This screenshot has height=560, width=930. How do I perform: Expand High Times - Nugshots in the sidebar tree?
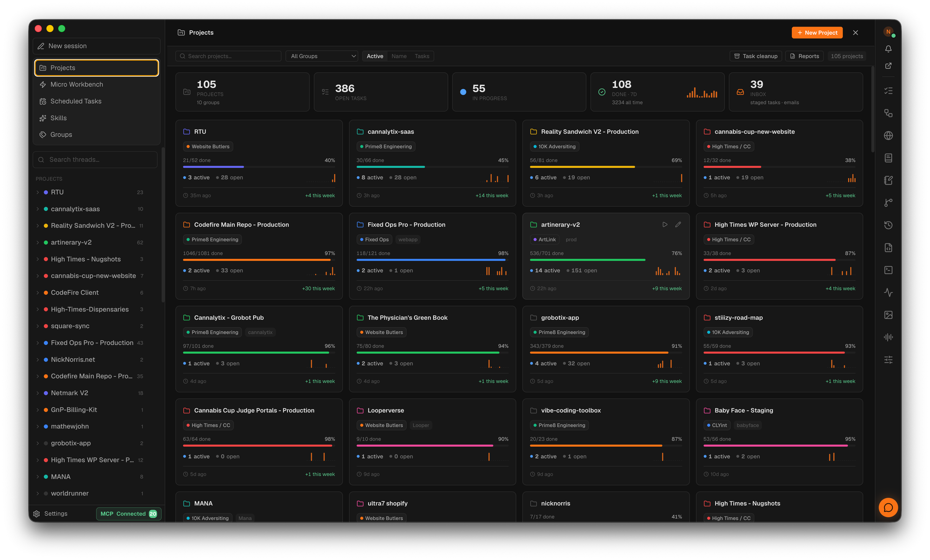pos(38,259)
